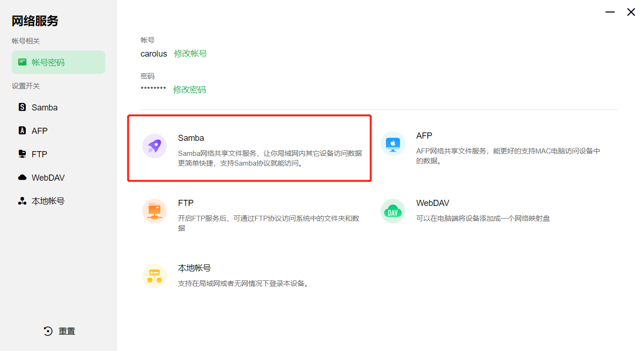Click the 重置 reset button
The height and width of the screenshot is (351, 644).
(x=59, y=331)
